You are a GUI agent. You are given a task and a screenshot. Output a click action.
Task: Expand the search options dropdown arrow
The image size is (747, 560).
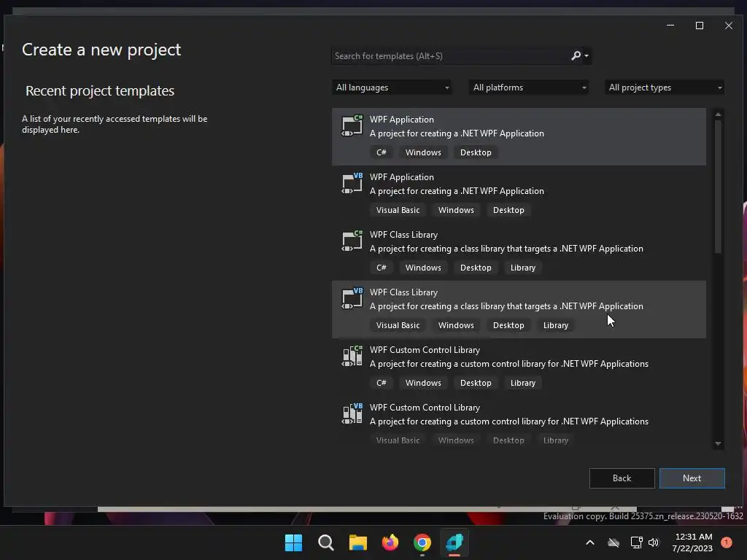[587, 55]
